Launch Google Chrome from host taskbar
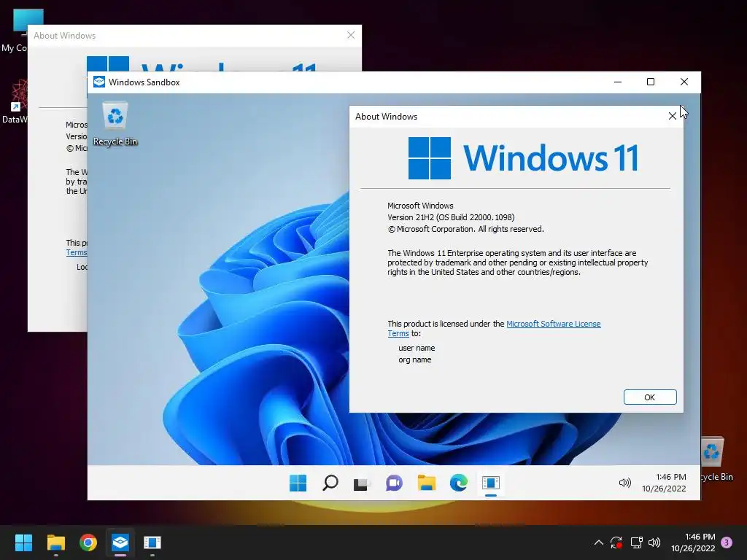Viewport: 747px width, 560px height. pos(88,542)
